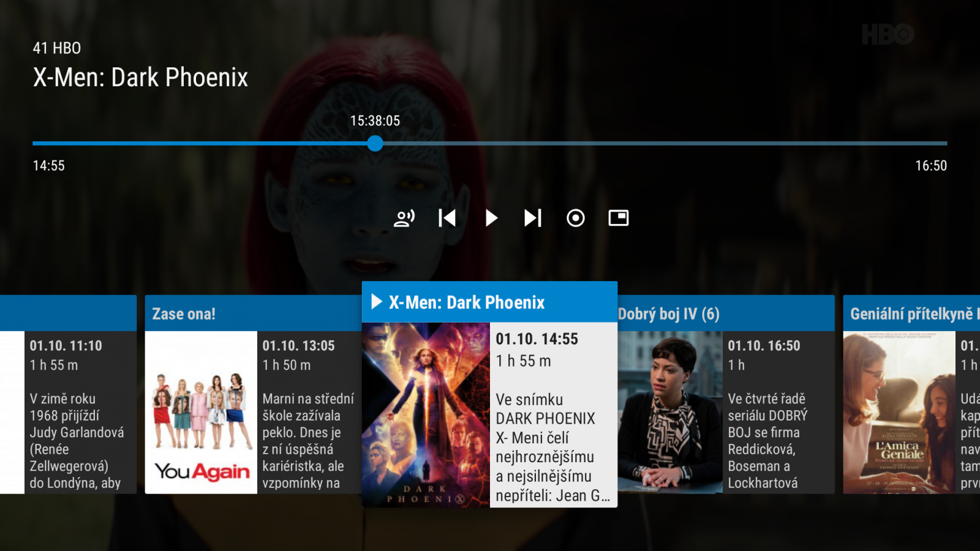The height and width of the screenshot is (551, 980).
Task: Click the '1 h 50 m' duration
Action: tap(287, 365)
